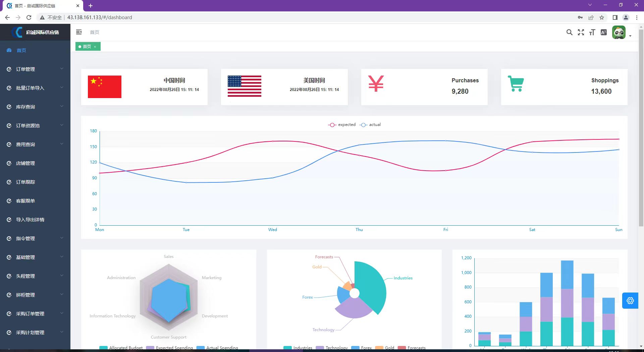The height and width of the screenshot is (352, 644).
Task: Click the 批量订单导入 sidebar icon
Action: [x=9, y=88]
